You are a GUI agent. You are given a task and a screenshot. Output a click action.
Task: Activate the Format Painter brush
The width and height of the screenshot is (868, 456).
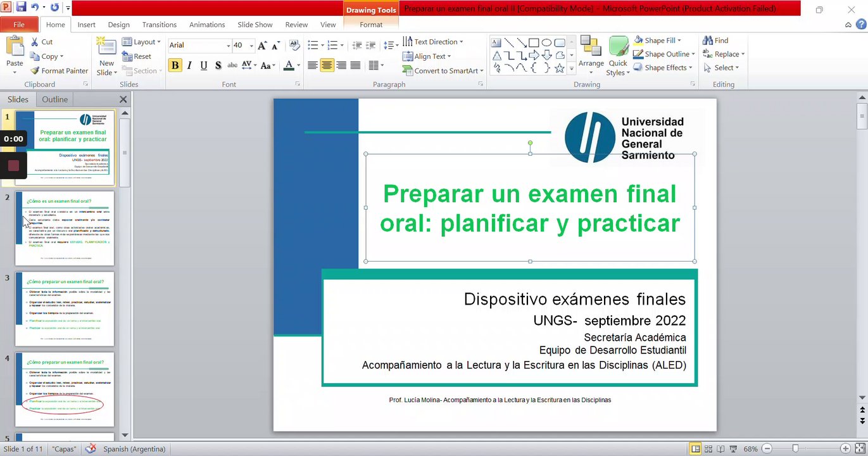click(59, 71)
